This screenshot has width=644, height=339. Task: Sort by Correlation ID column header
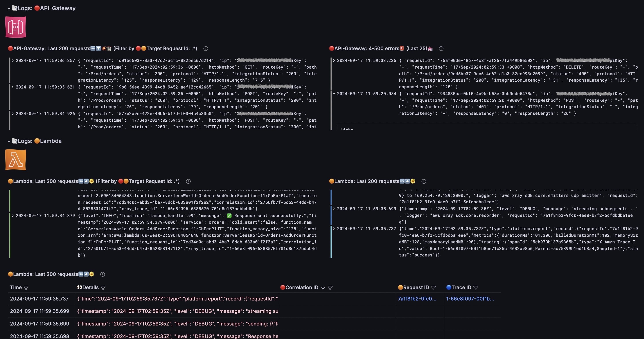click(302, 287)
